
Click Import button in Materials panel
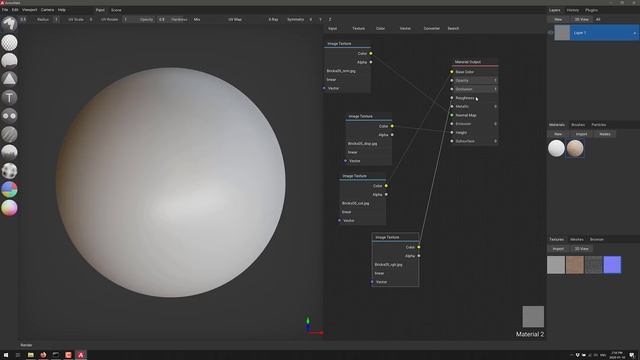click(581, 134)
